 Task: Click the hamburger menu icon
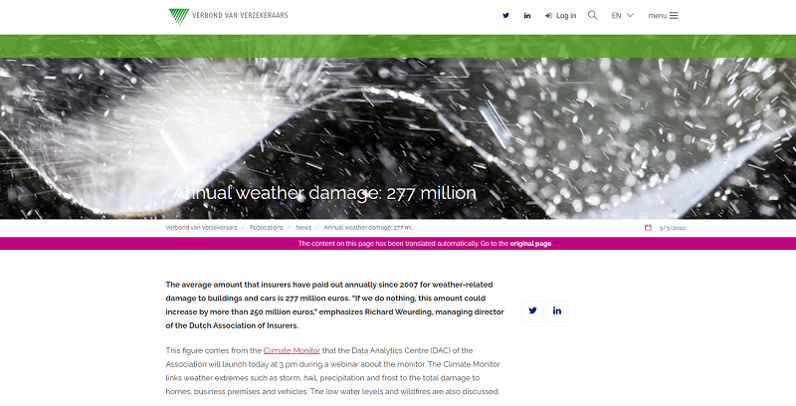(673, 15)
